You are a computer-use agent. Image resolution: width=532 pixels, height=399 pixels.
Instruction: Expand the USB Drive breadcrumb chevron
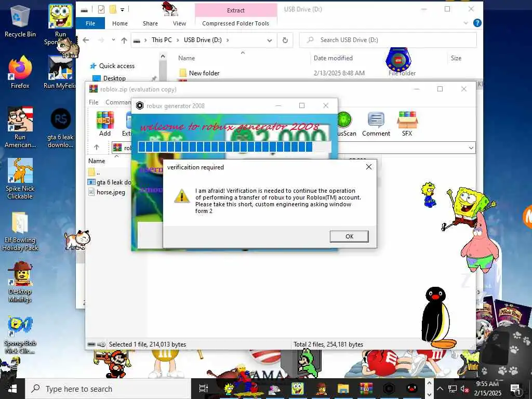point(228,40)
